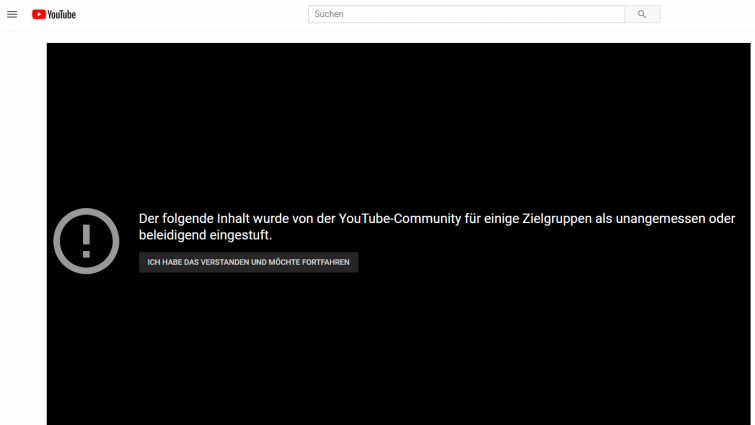This screenshot has width=755, height=425.
Task: Click the 'Suchen' placeholder text
Action: click(x=329, y=14)
